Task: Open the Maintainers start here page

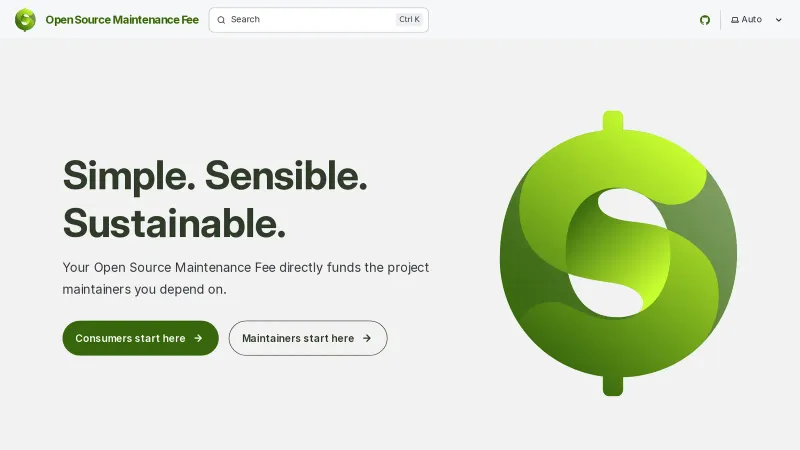Action: [x=308, y=338]
